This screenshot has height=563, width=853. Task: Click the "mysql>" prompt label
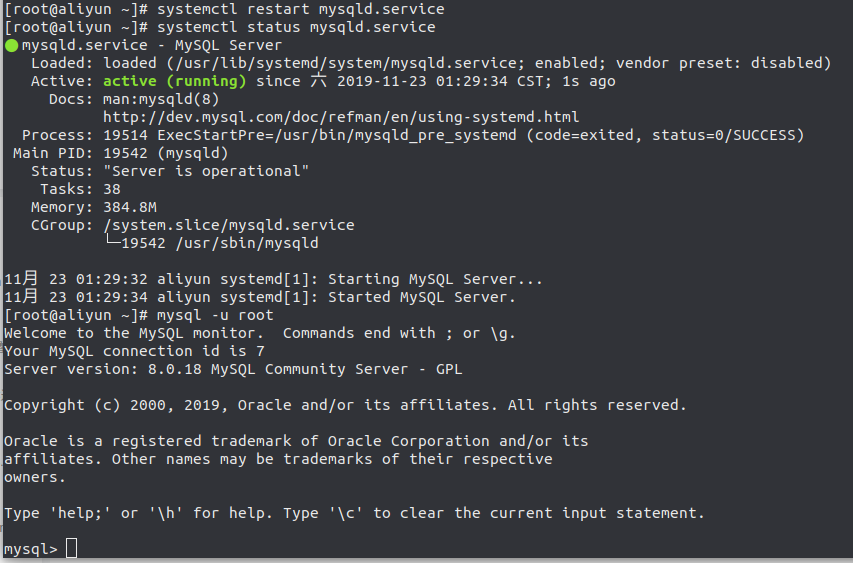31,549
